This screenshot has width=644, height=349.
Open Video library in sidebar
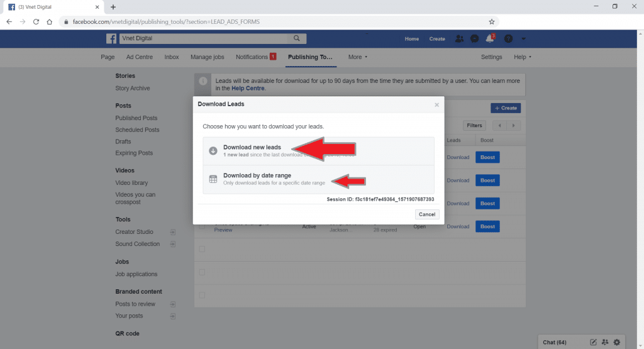tap(131, 183)
